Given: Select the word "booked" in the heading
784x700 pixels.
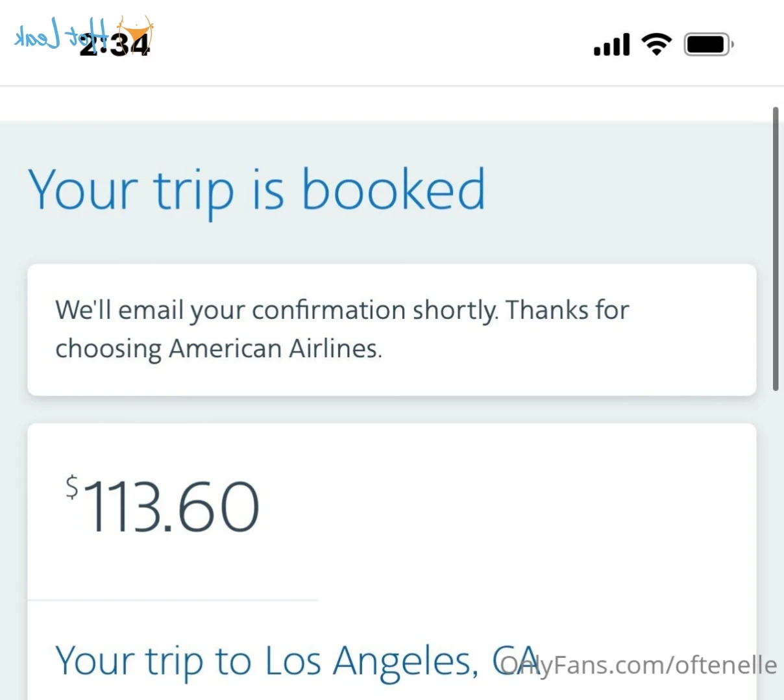Looking at the screenshot, I should (393, 190).
